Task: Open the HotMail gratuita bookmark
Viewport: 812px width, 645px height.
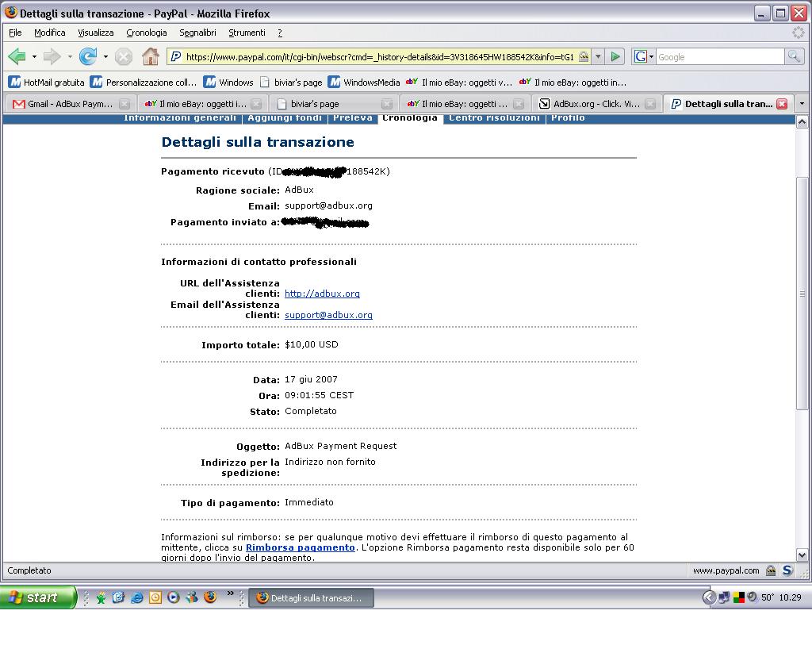Action: tap(47, 83)
